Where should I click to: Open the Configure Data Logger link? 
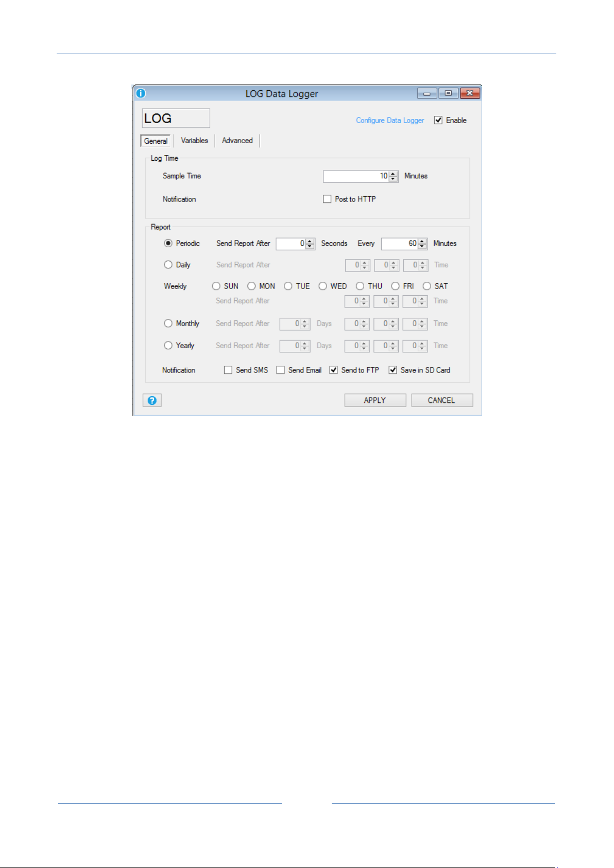(390, 120)
